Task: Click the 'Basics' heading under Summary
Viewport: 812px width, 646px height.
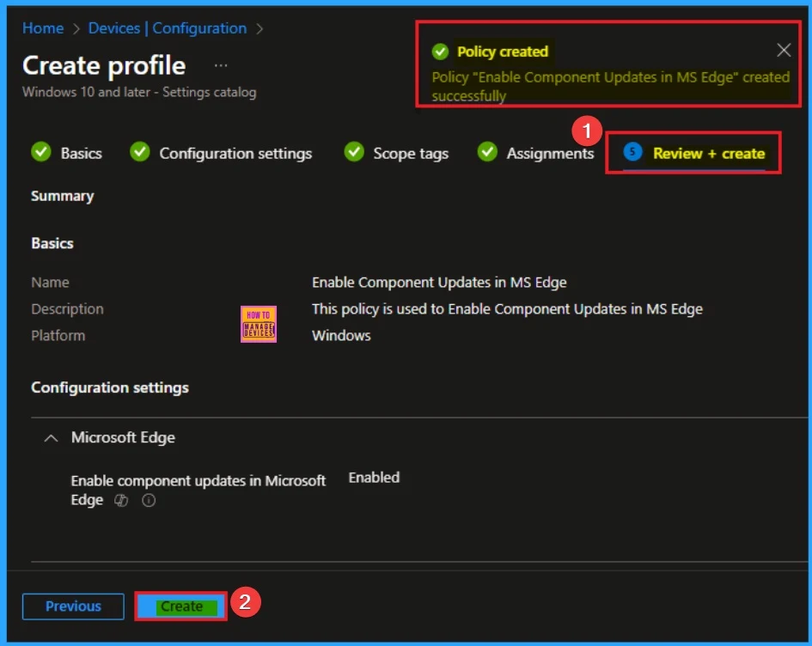Action: [x=52, y=243]
